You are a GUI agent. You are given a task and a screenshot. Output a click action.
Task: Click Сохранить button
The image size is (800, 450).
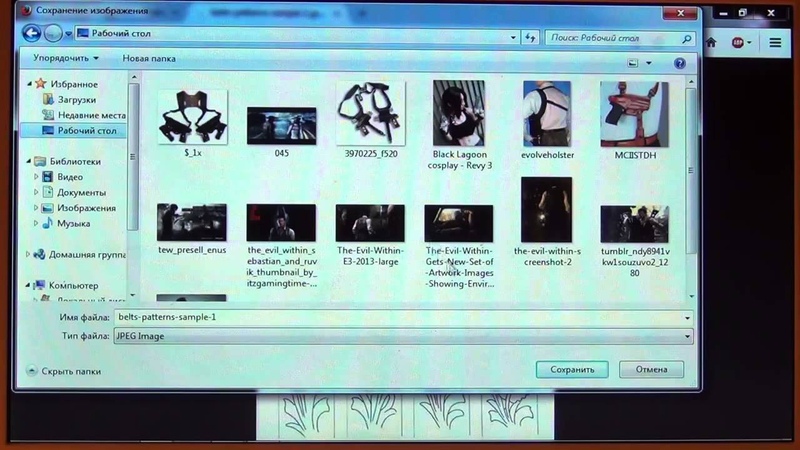point(572,369)
